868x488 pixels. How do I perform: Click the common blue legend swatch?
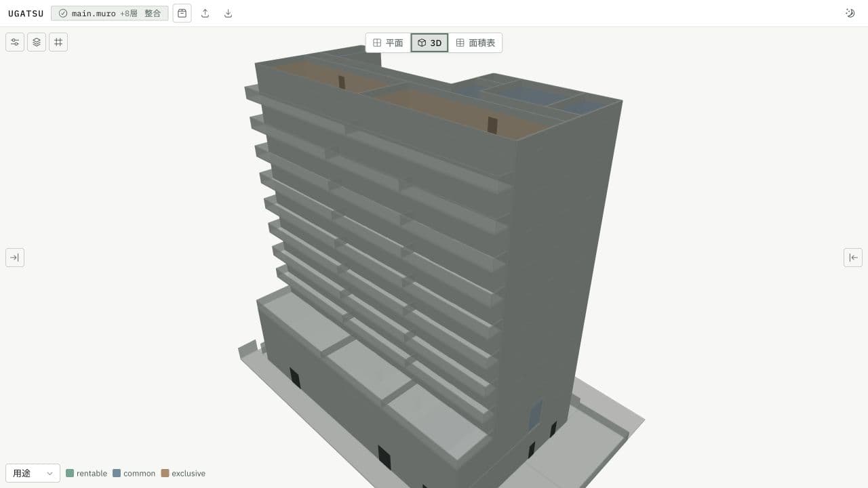(x=117, y=473)
